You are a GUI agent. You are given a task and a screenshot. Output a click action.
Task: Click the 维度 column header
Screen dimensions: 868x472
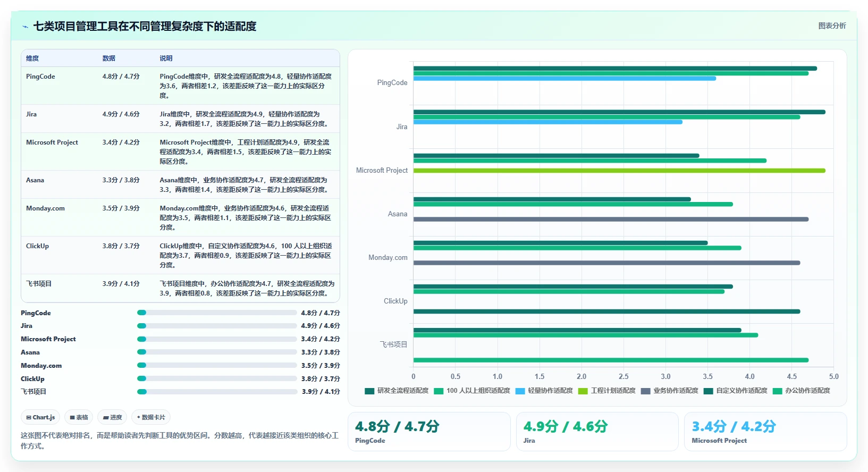pos(32,58)
